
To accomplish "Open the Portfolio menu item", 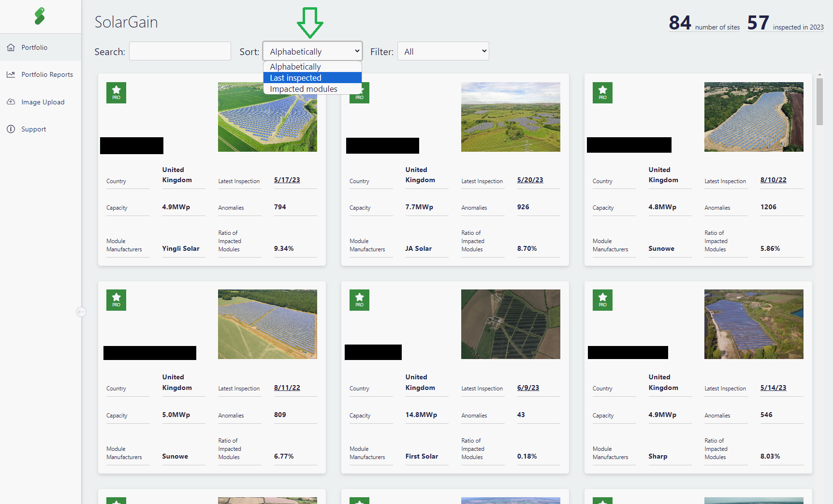I will (x=41, y=47).
